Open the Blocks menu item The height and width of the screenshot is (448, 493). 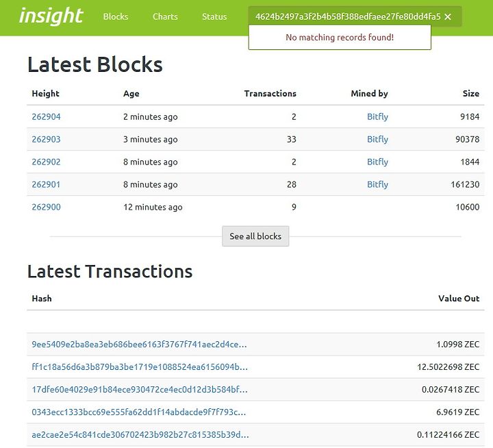[x=116, y=16]
